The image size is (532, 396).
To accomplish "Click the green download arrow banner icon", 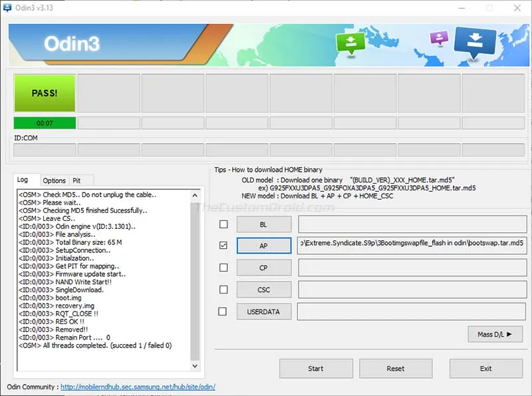I will (350, 42).
